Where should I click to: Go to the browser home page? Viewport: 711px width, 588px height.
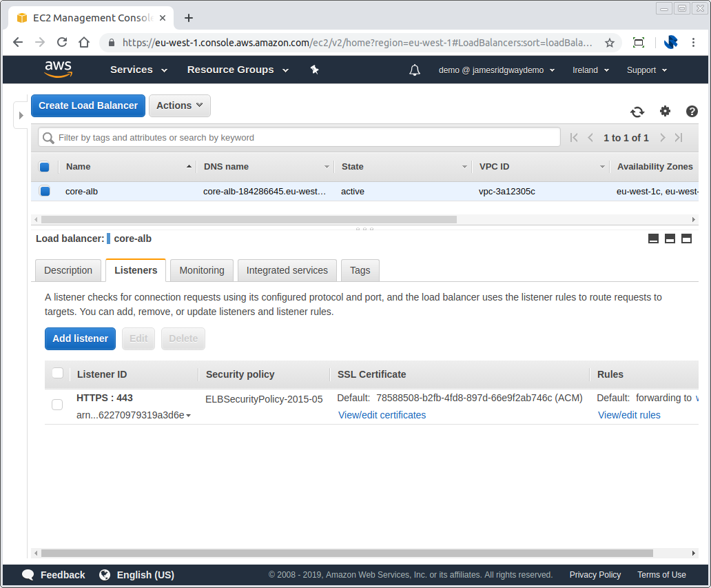(x=84, y=42)
